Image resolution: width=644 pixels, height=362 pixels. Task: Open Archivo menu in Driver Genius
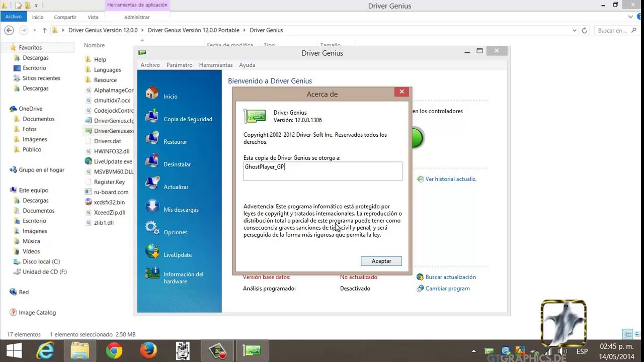[150, 65]
